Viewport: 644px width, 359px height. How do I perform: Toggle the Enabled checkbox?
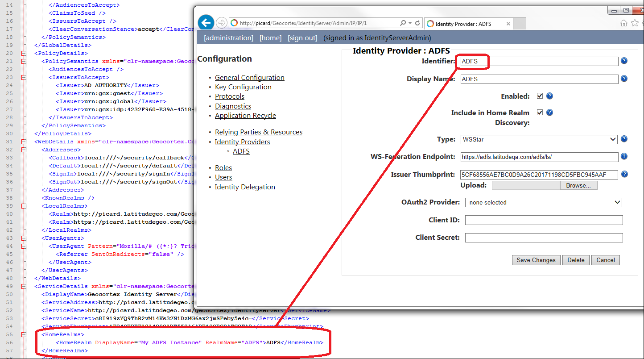(540, 96)
